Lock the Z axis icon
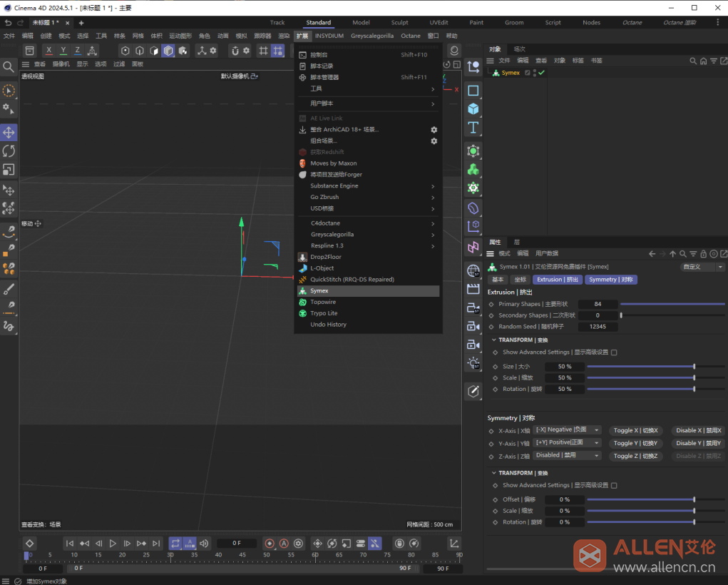This screenshot has width=728, height=585. (x=78, y=51)
